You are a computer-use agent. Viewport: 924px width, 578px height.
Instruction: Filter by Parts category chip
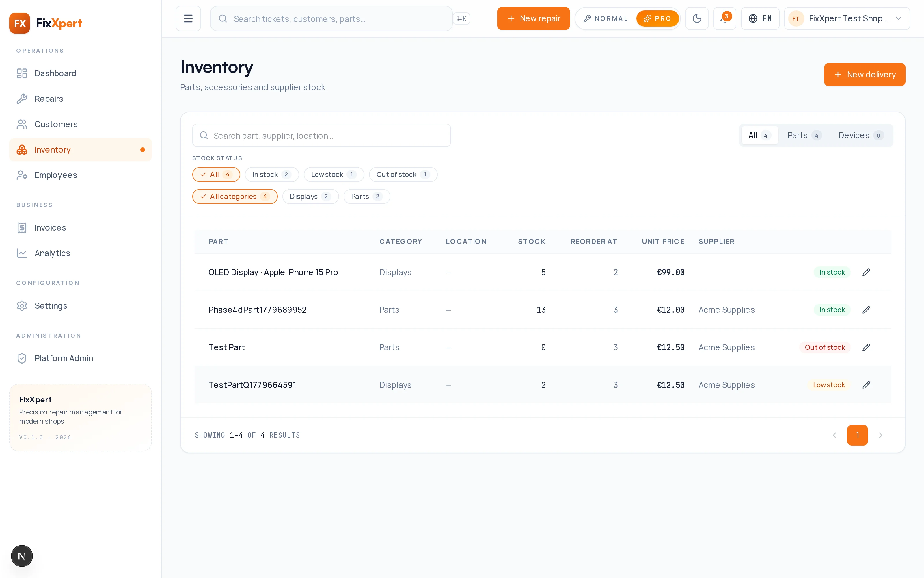(x=366, y=197)
